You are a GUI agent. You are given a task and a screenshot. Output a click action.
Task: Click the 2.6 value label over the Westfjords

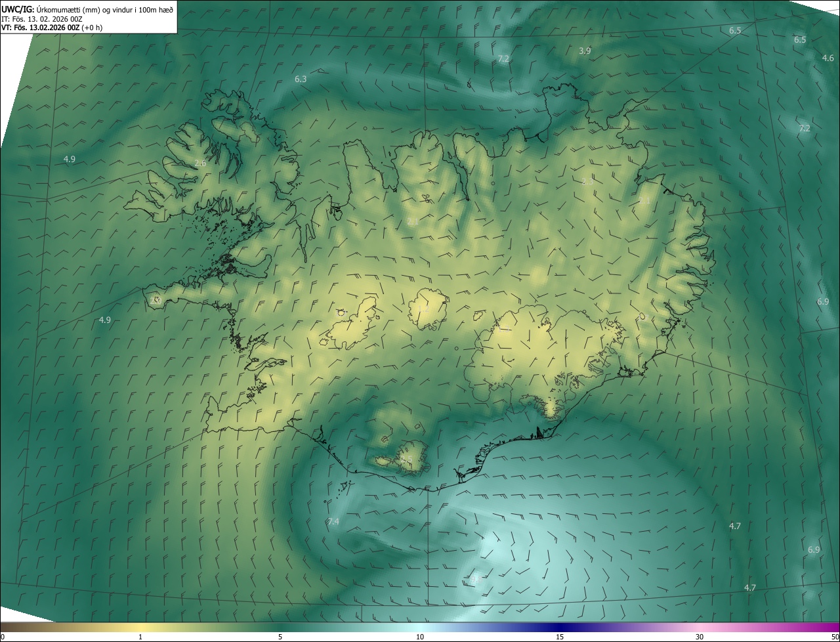(x=201, y=163)
